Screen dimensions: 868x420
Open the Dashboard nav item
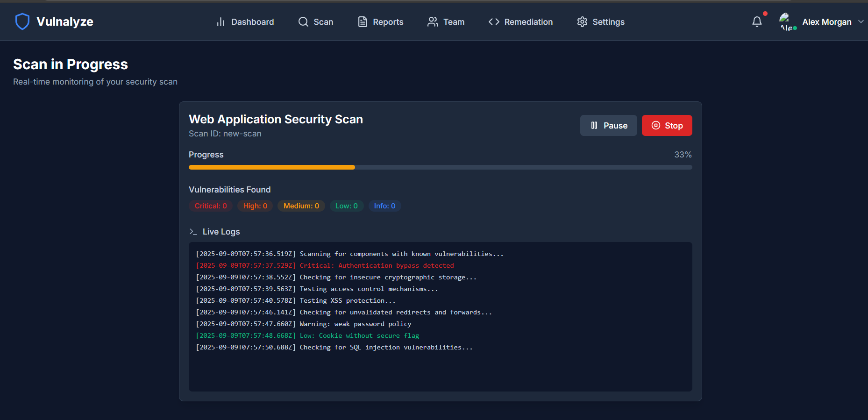point(245,22)
